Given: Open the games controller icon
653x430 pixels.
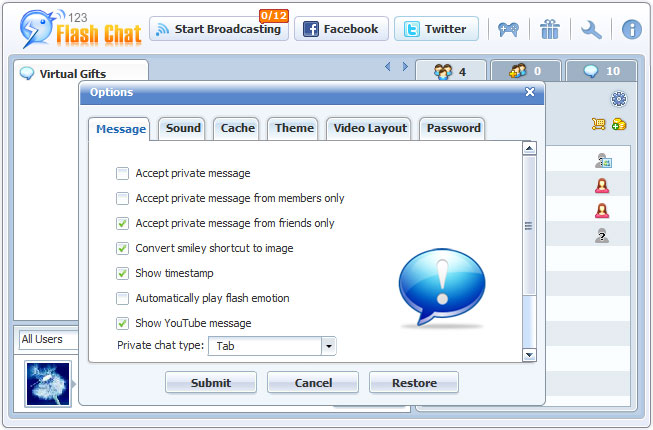Looking at the screenshot, I should point(509,29).
